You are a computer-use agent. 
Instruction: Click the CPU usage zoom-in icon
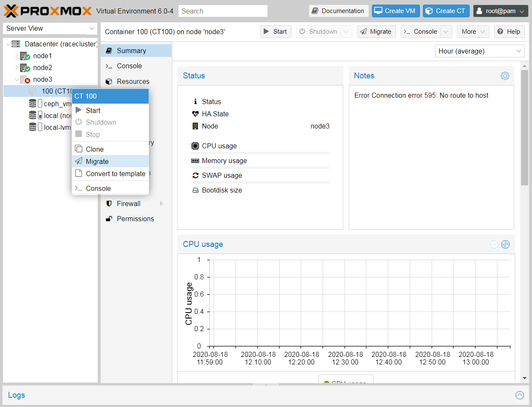(x=505, y=244)
